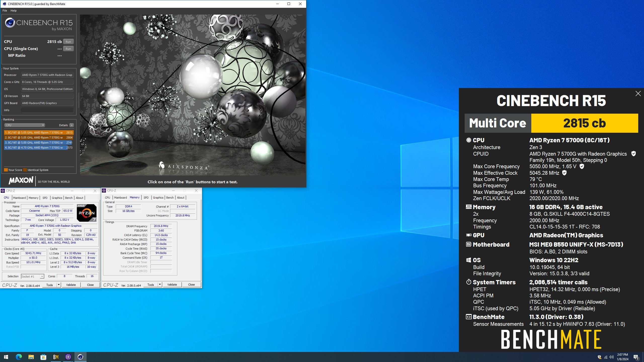644x362 pixels.
Task: Switch to Bench tab in left CPU-Z
Action: tap(69, 198)
